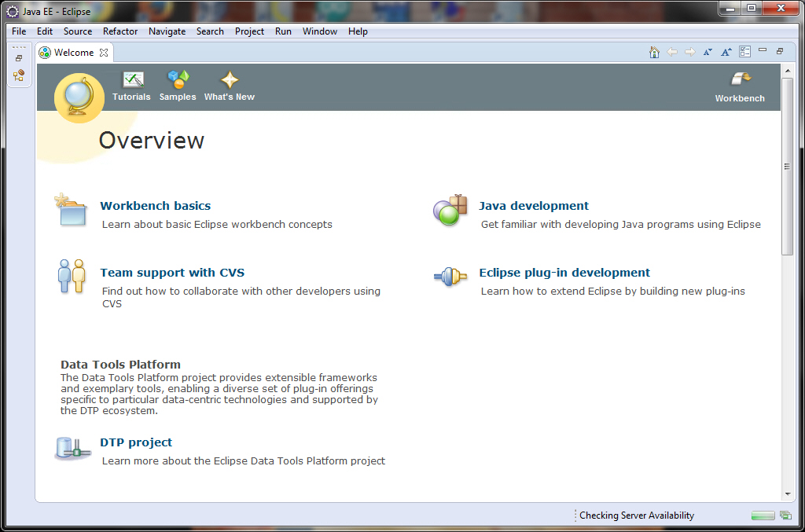Click the Tutorials label

click(x=131, y=97)
